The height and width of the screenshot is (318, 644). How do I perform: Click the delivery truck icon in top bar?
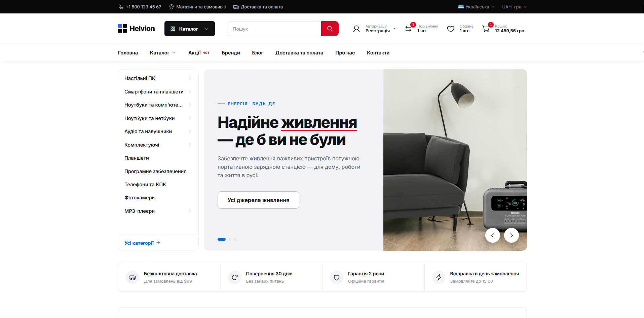click(236, 7)
